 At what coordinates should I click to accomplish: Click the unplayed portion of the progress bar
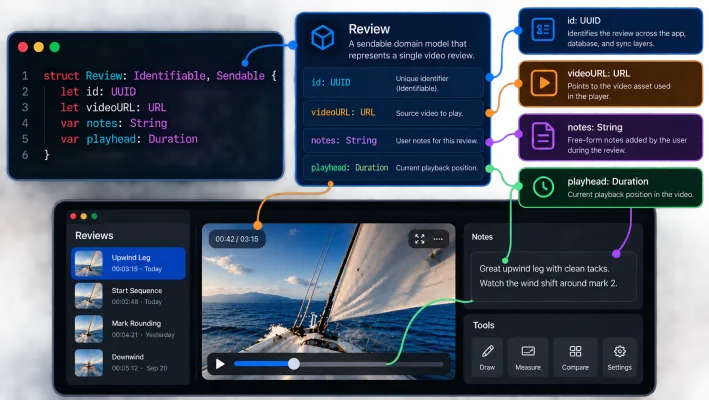(371, 364)
